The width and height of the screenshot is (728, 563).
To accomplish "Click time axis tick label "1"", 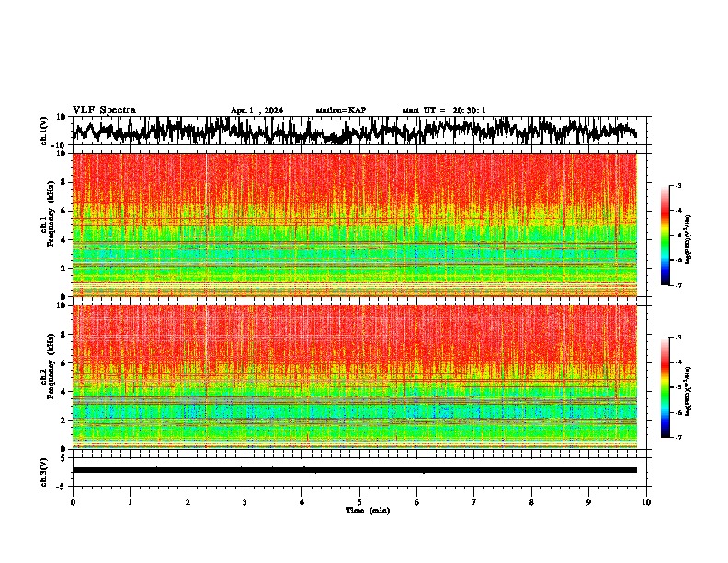I will point(130,502).
